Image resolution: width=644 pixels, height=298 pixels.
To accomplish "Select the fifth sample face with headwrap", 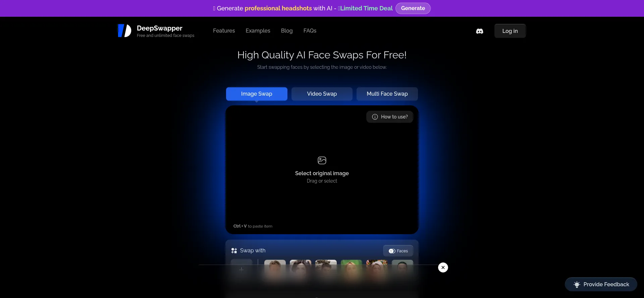I will (377, 270).
